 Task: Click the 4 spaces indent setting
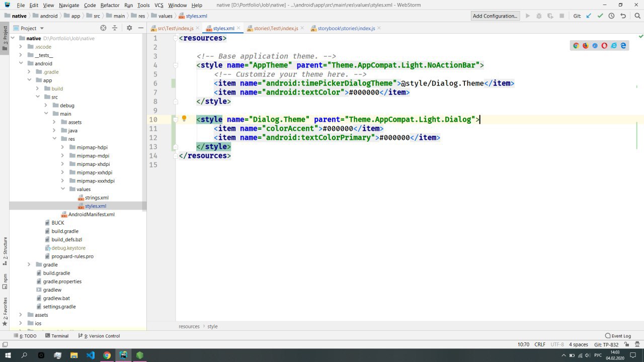pos(579,344)
